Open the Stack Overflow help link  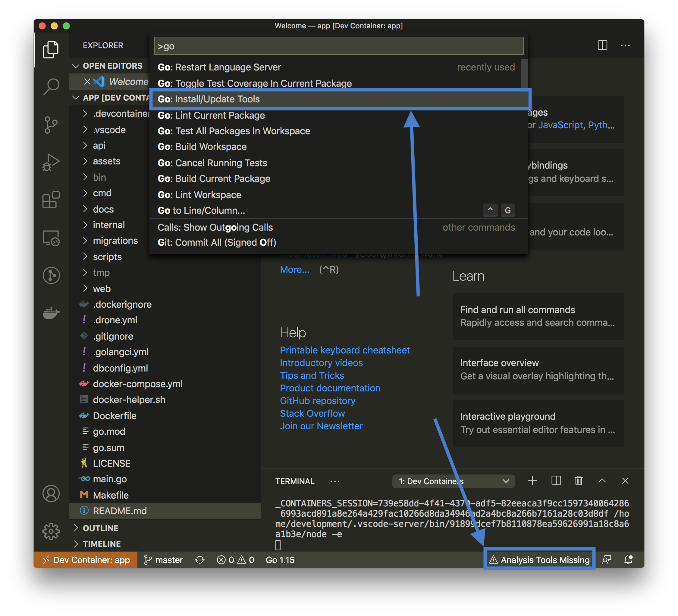[x=312, y=413]
